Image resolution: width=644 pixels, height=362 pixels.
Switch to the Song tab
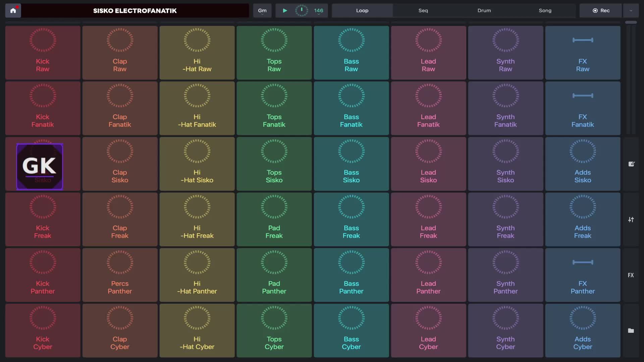(x=545, y=11)
